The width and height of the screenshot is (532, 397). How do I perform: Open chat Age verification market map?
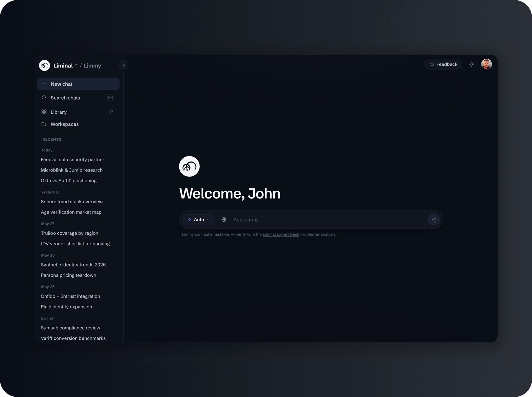tap(71, 212)
